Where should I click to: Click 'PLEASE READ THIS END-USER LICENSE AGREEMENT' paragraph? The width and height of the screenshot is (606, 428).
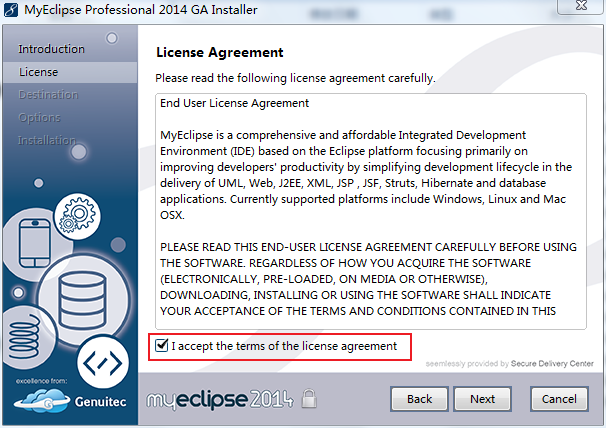coord(368,279)
